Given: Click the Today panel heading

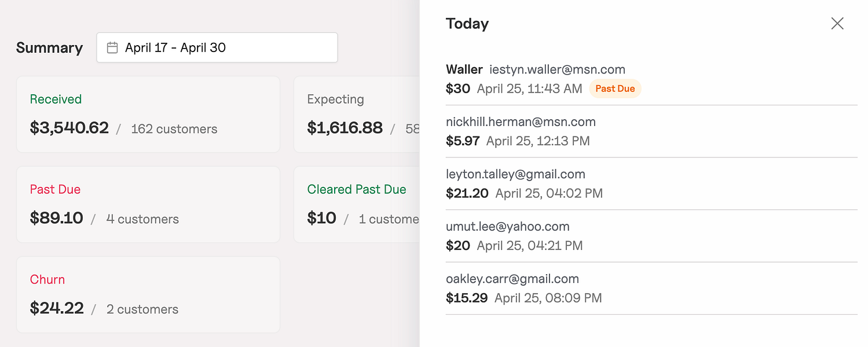Looking at the screenshot, I should [467, 24].
